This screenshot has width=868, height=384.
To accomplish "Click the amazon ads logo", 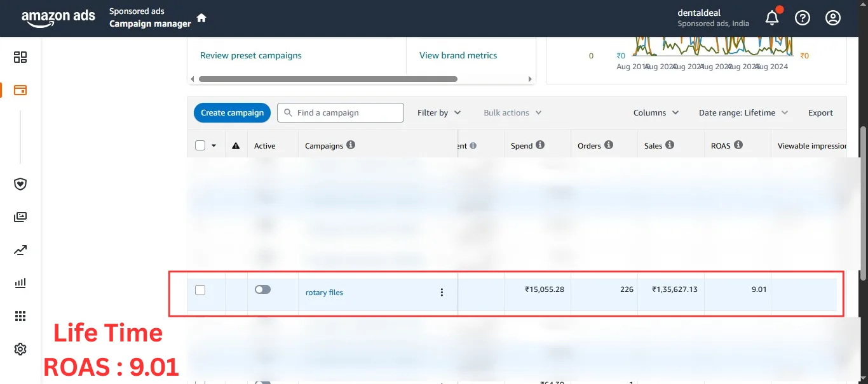I will click(x=58, y=18).
